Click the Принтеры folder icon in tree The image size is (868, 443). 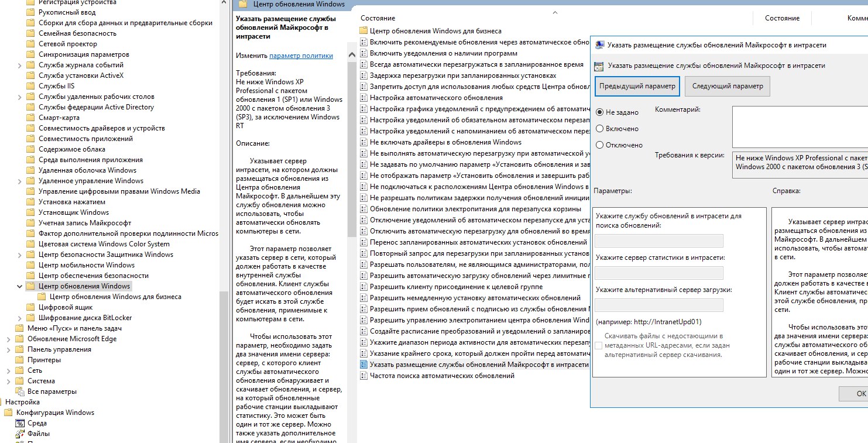pos(19,360)
